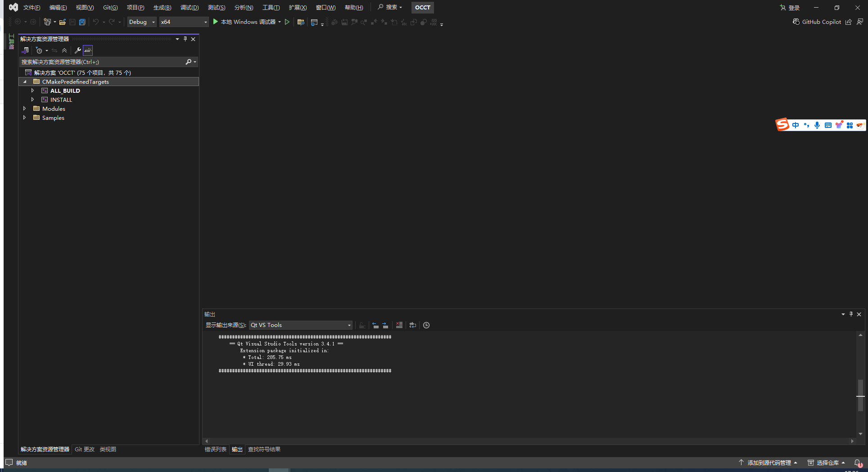Viewport: 868px width, 472px height.
Task: Switch to the Git 更改 tab
Action: 85,449
